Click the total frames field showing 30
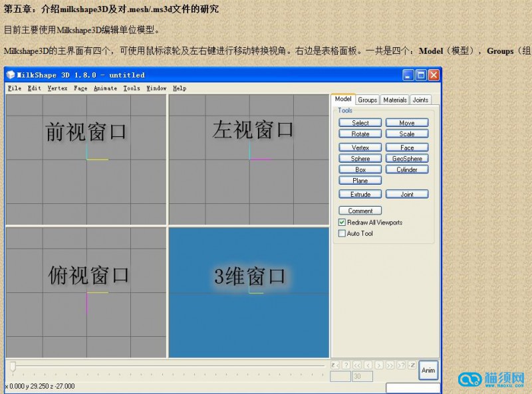This screenshot has width=532, height=394. coord(362,376)
